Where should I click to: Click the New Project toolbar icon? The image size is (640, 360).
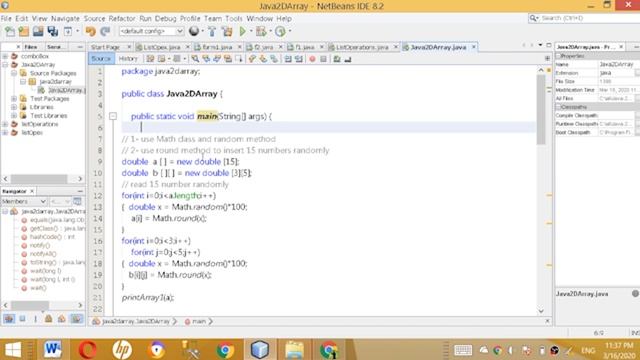pyautogui.click(x=24, y=31)
